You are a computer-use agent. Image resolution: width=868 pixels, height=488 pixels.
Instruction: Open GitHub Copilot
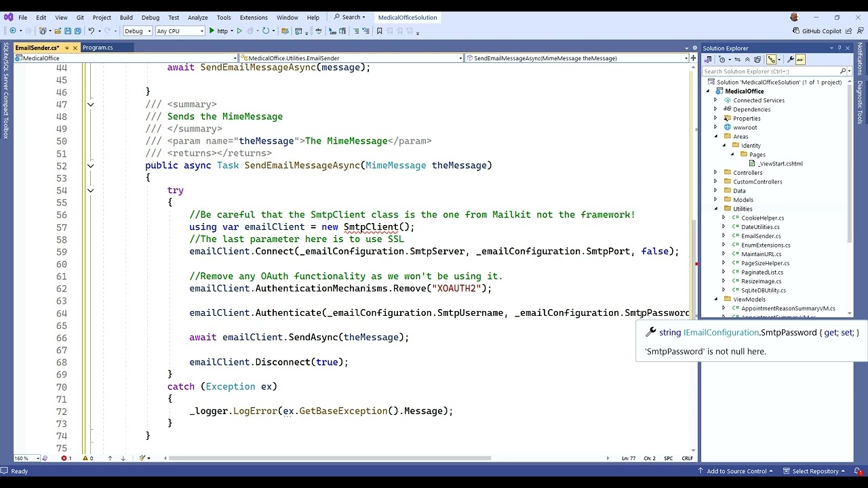point(817,30)
